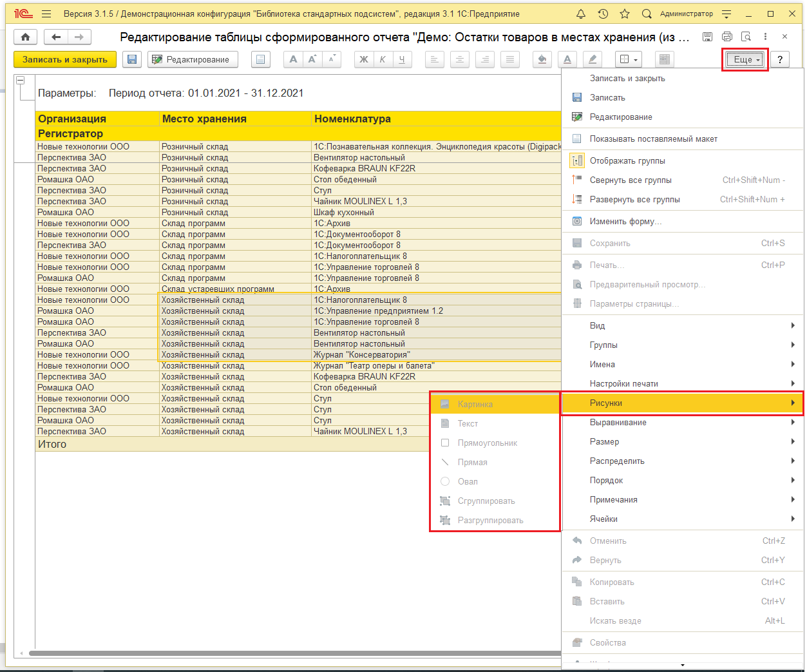Apply underline formatting (Ч)
The width and height of the screenshot is (807, 672).
click(402, 59)
